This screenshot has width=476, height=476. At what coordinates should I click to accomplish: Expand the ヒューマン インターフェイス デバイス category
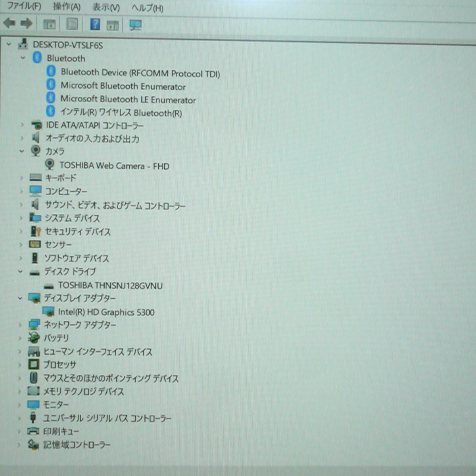coord(20,351)
